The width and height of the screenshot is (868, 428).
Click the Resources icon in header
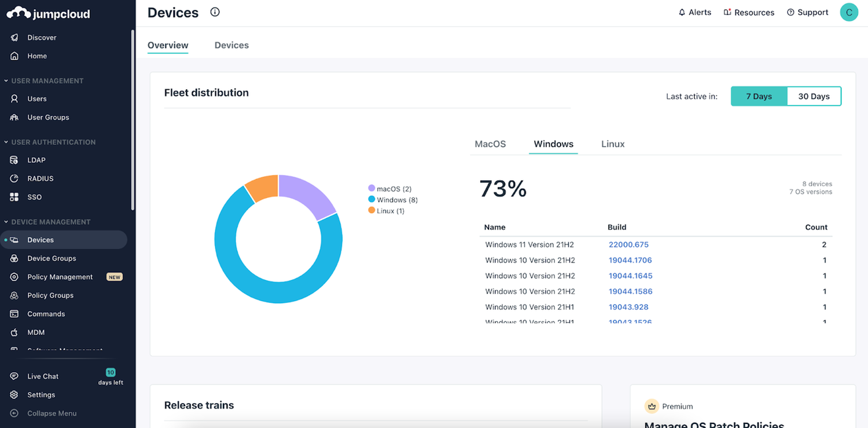tap(727, 12)
